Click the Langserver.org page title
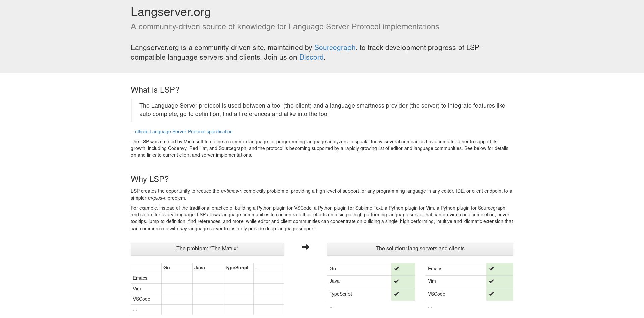Viewport: 644px width, 318px height. tap(171, 12)
